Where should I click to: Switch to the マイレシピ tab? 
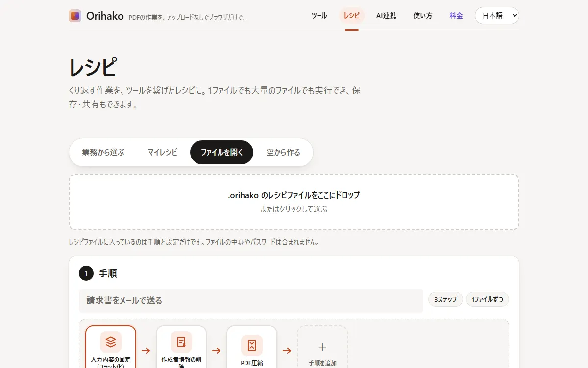click(x=163, y=152)
